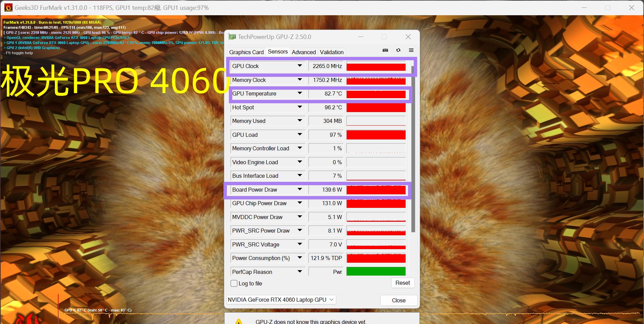Open the PWR_SRC Power Draw dropdown
This screenshot has height=324, width=644.
coord(300,231)
